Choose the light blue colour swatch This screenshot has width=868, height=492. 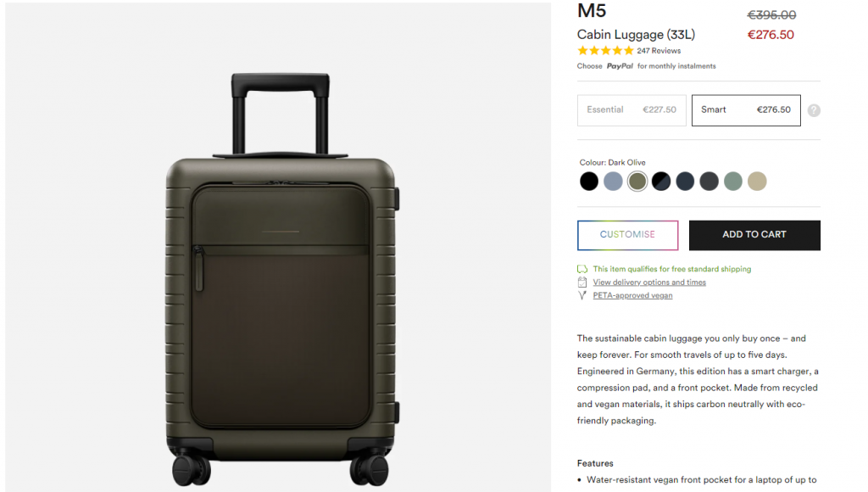613,182
